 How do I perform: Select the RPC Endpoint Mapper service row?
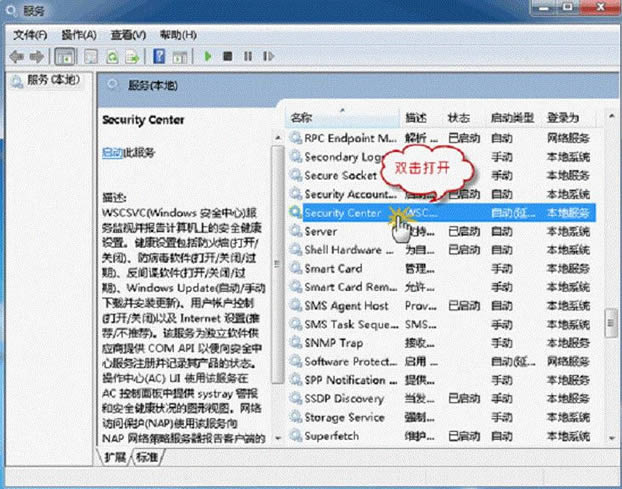441,138
